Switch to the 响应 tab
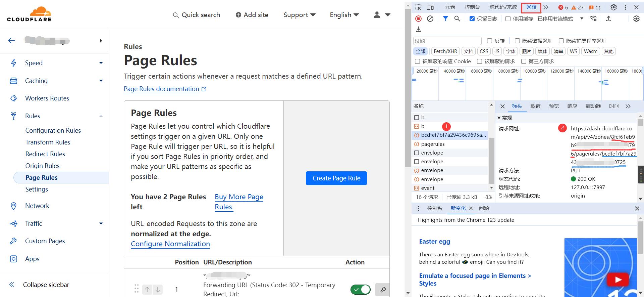The height and width of the screenshot is (297, 644). pos(572,106)
